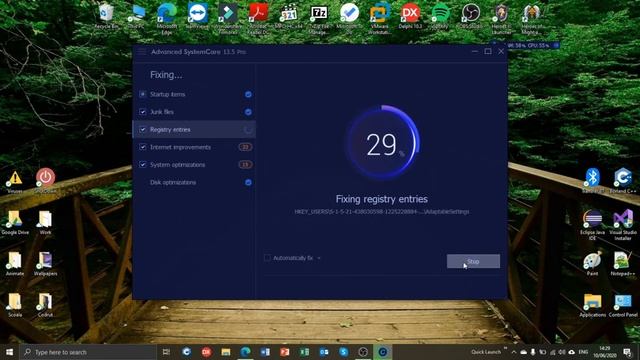Toggle the Internet improvements checkbox
The image size is (640, 360).
click(x=142, y=147)
